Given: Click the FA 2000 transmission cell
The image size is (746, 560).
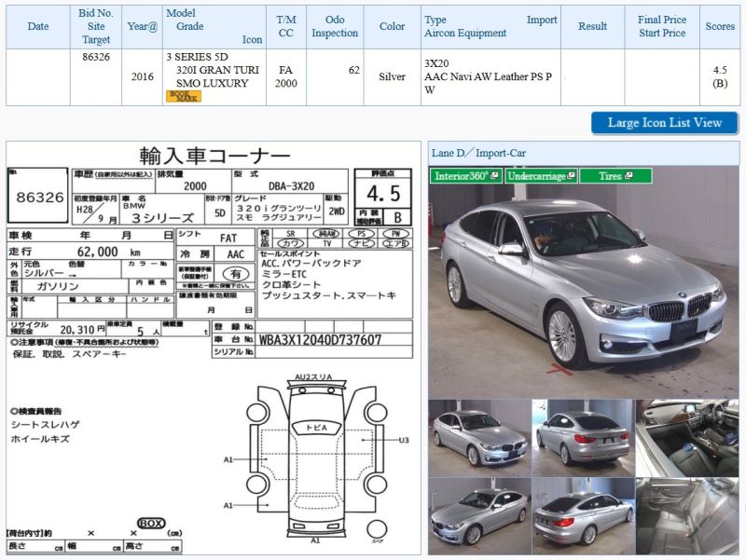Looking at the screenshot, I should 286,76.
